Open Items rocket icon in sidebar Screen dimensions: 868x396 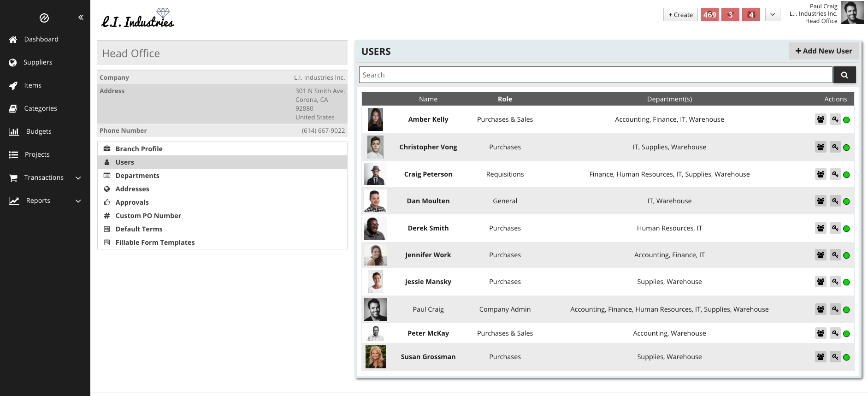(x=13, y=85)
